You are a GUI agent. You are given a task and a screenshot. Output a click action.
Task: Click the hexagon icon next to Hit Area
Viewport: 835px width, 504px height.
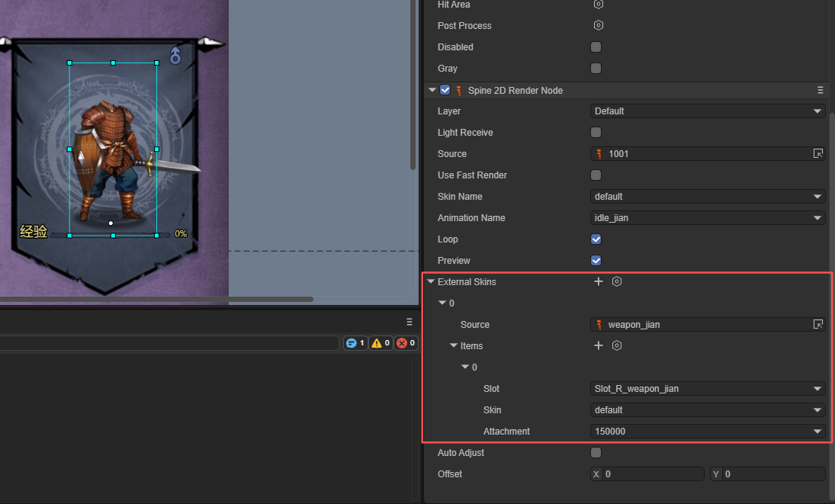pyautogui.click(x=599, y=5)
